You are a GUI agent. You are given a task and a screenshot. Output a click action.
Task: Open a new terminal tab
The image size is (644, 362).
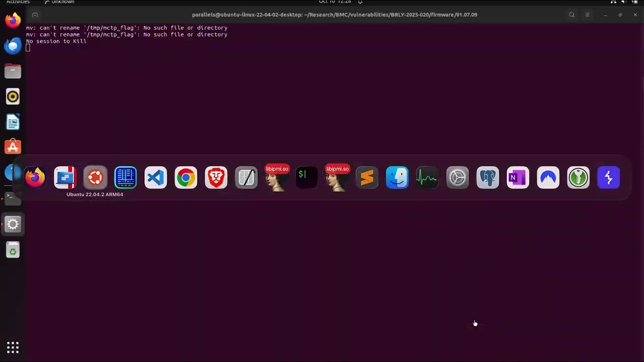(x=35, y=15)
